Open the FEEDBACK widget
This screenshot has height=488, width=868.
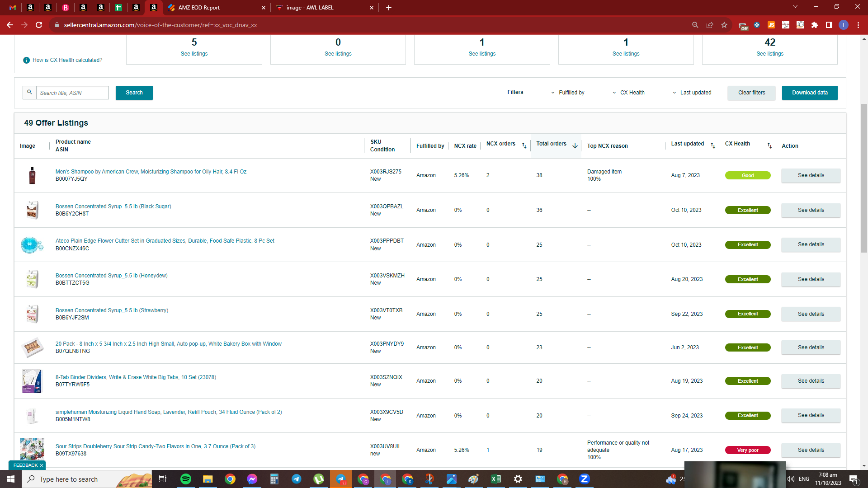pyautogui.click(x=25, y=465)
